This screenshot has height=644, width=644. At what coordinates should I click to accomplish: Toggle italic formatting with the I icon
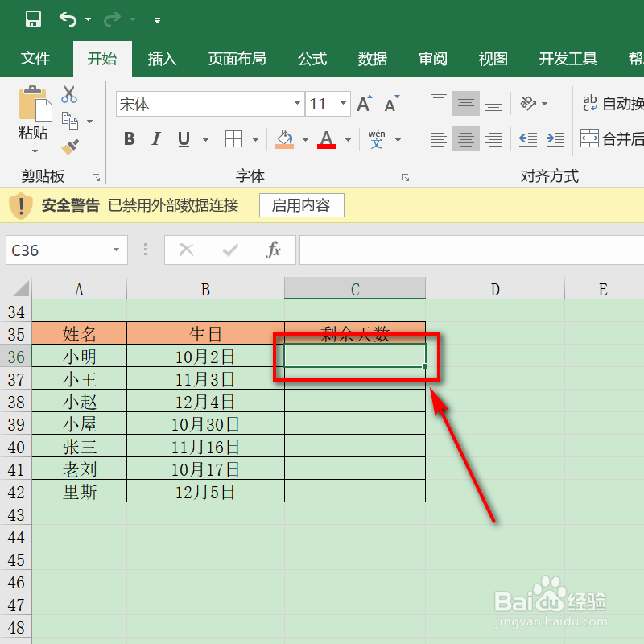155,138
